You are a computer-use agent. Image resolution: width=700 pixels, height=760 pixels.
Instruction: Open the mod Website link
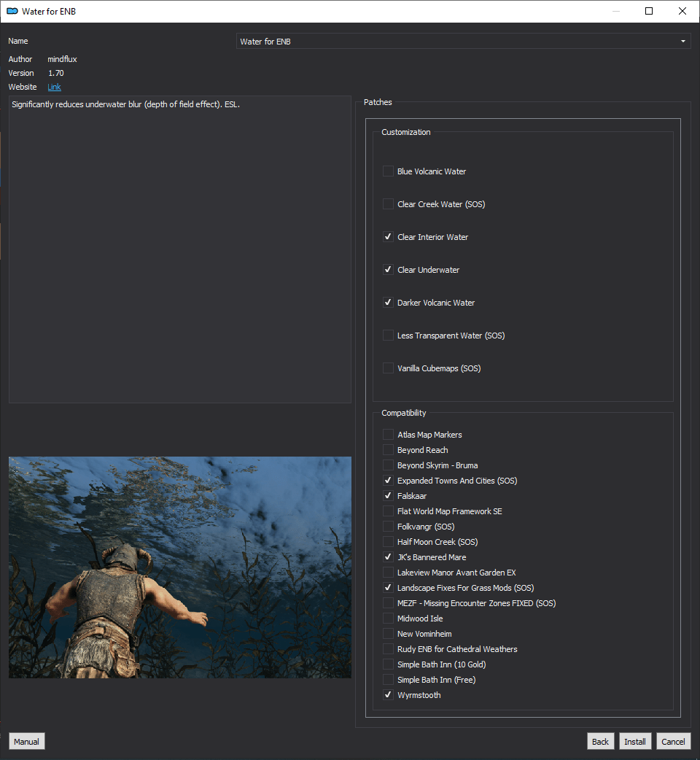click(x=54, y=87)
